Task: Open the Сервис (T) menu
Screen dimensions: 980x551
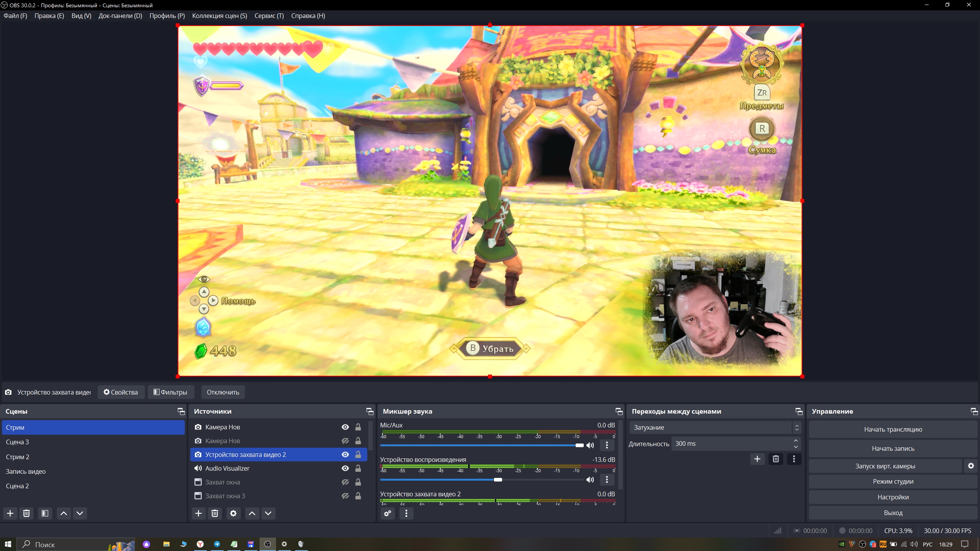Action: (x=269, y=16)
